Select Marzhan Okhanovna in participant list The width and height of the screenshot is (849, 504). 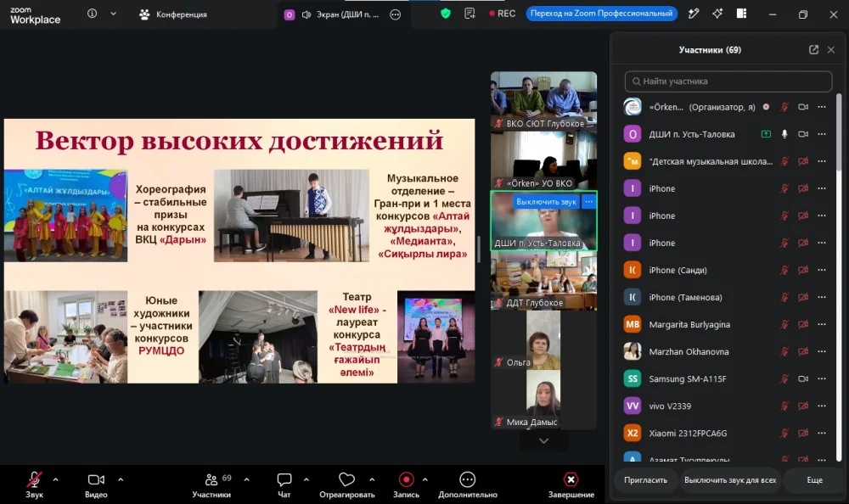point(726,351)
